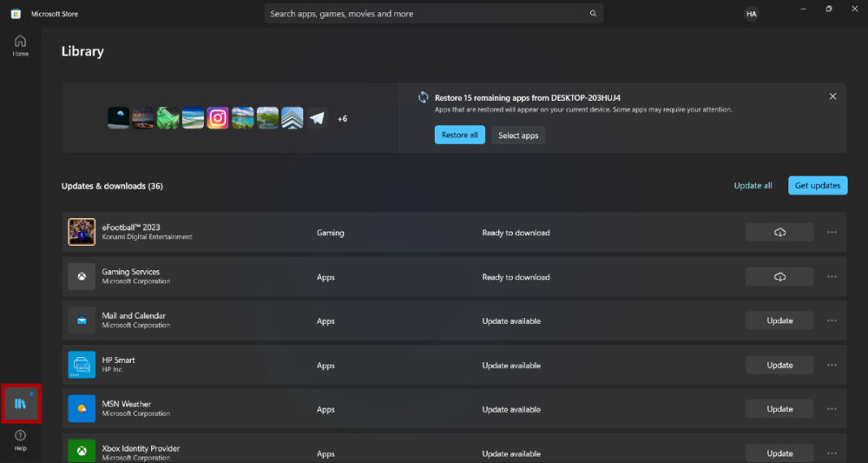The image size is (868, 463).
Task: Download Gaming Services via cloud icon
Action: pyautogui.click(x=779, y=277)
